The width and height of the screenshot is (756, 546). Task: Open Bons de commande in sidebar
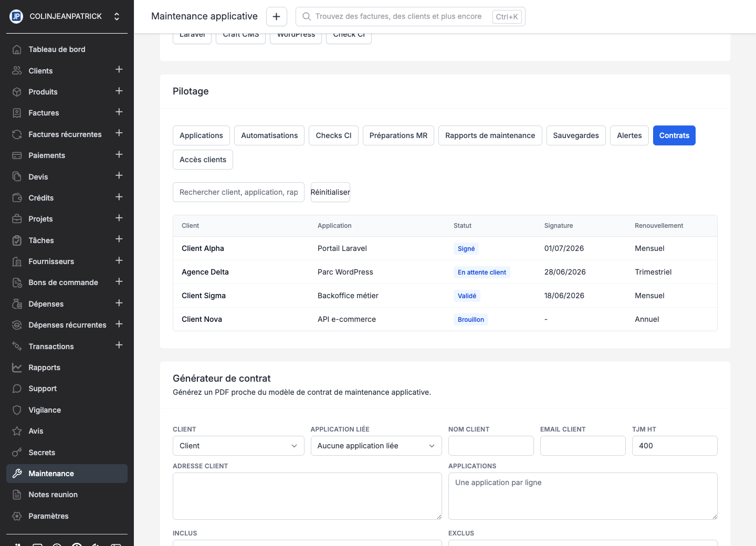[x=63, y=282]
